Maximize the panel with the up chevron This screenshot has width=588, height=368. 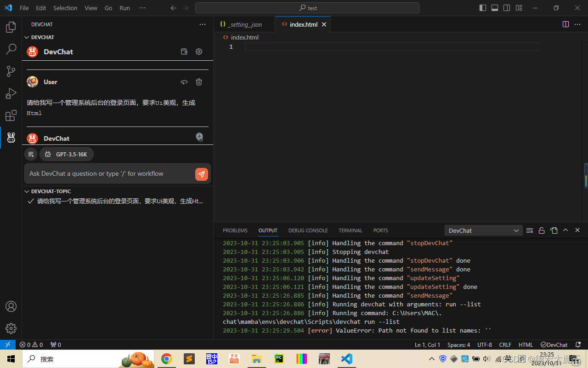click(565, 230)
